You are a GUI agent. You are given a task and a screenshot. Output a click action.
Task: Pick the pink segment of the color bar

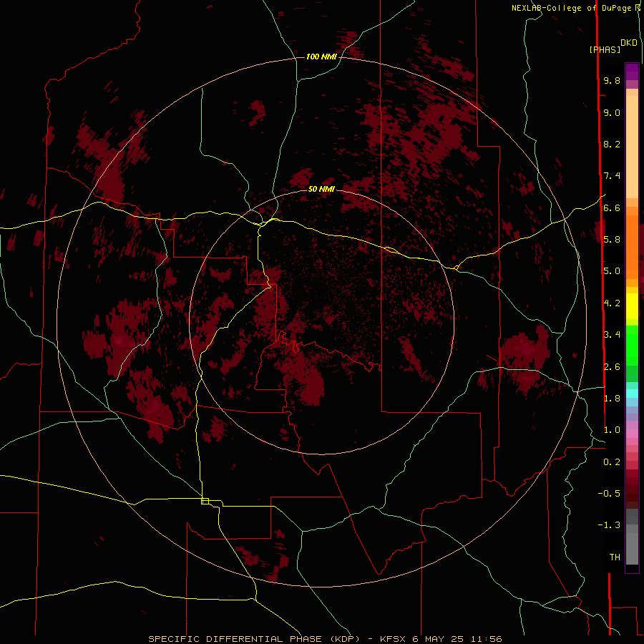coord(632,434)
